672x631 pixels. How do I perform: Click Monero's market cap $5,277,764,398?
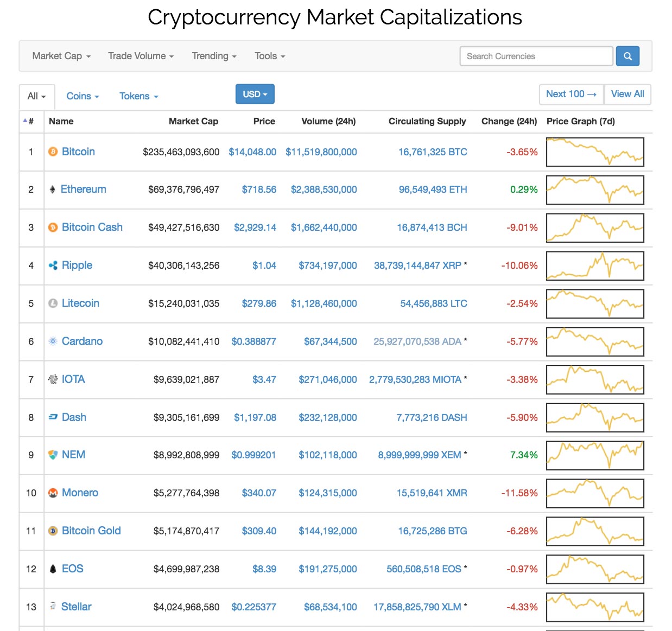pos(186,493)
